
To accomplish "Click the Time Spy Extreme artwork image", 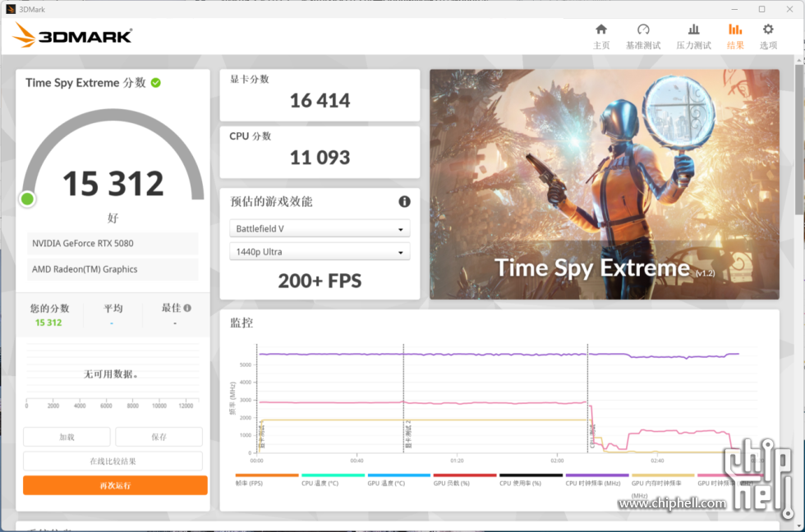I will click(x=605, y=184).
